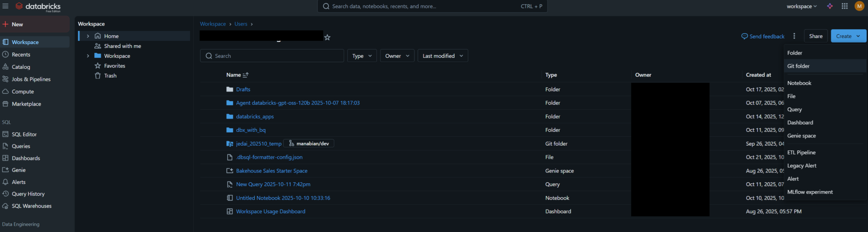This screenshot has height=232, width=868.
Task: Select Favorites in the workspace tree
Action: [x=115, y=66]
